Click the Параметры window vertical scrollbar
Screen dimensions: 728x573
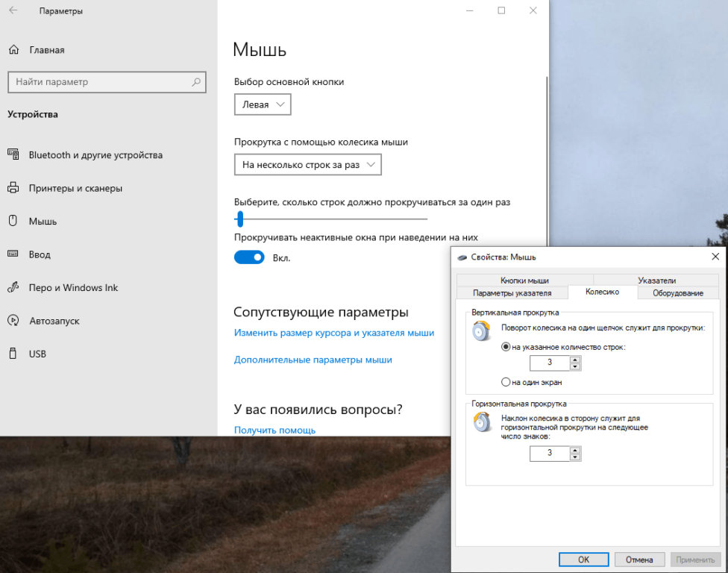(547, 163)
